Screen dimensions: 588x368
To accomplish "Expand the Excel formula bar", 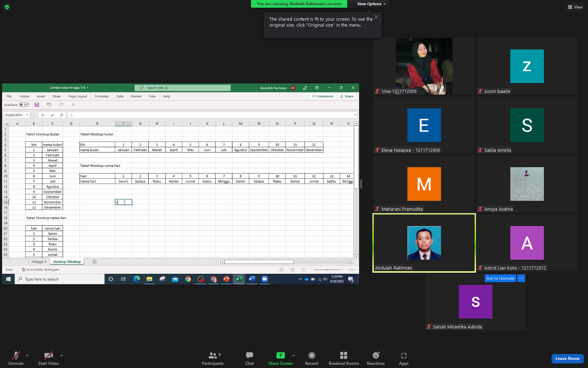I will (355, 115).
